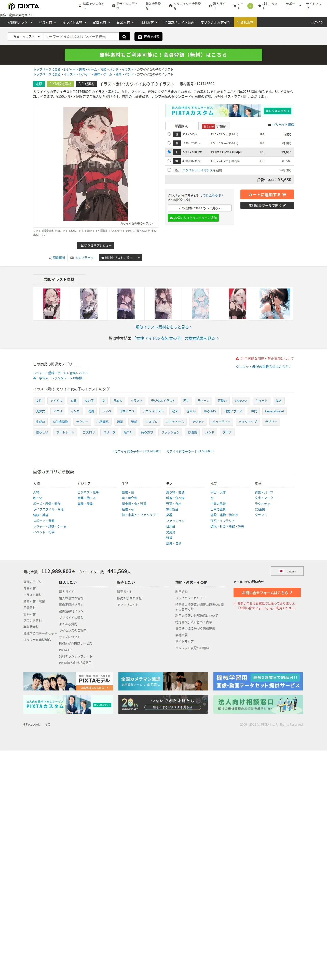Screen dimensions: 327x980
Task: Expand the 動画素材 nav dropdown
Action: click(101, 22)
